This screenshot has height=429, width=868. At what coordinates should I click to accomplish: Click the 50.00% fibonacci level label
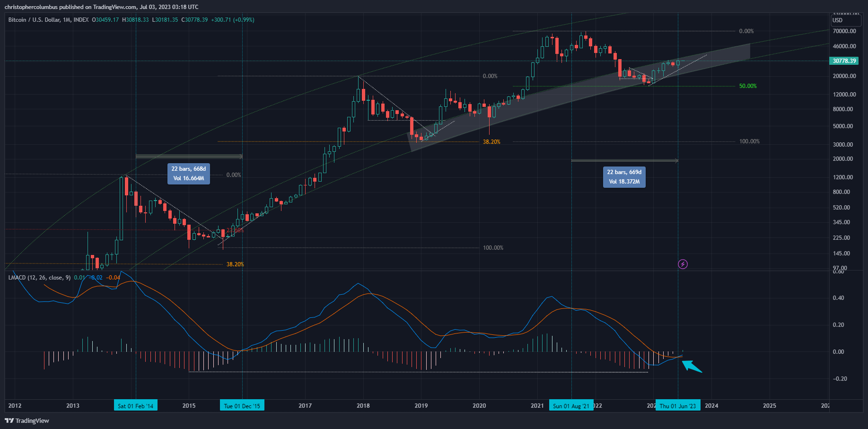(747, 86)
